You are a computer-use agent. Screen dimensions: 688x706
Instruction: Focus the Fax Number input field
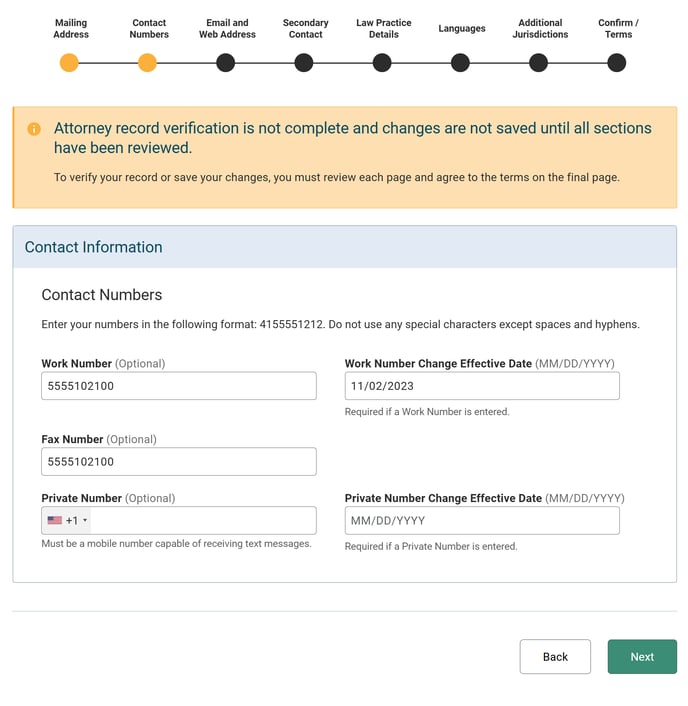pyautogui.click(x=179, y=462)
